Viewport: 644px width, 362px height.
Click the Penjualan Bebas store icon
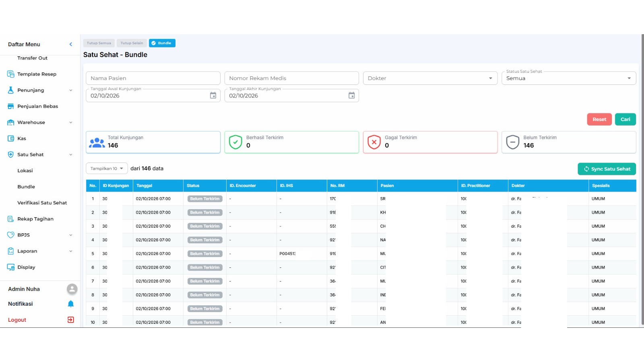click(11, 106)
